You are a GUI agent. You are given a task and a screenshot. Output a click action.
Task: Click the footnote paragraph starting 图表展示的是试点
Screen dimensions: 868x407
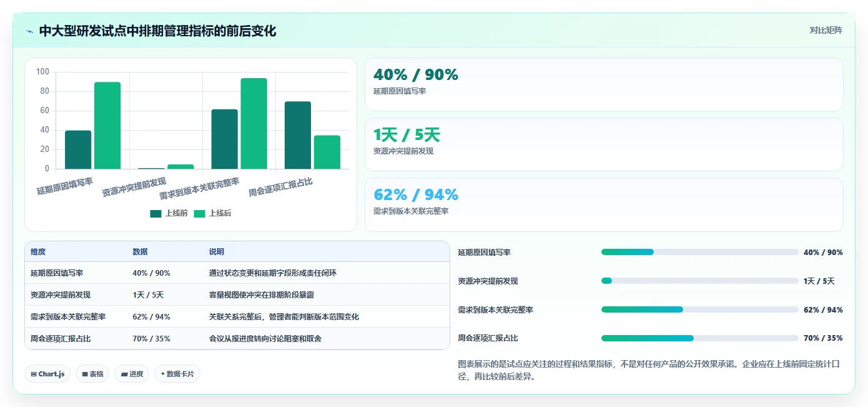(x=649, y=370)
